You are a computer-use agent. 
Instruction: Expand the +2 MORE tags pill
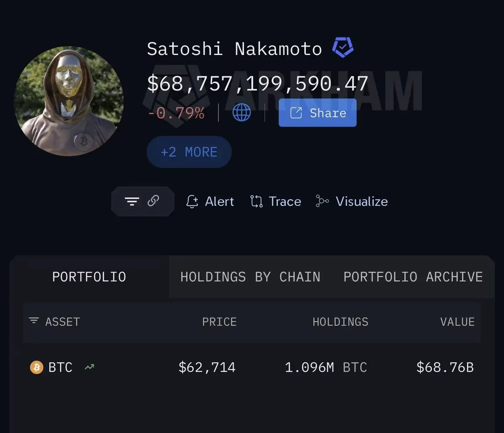pyautogui.click(x=189, y=152)
